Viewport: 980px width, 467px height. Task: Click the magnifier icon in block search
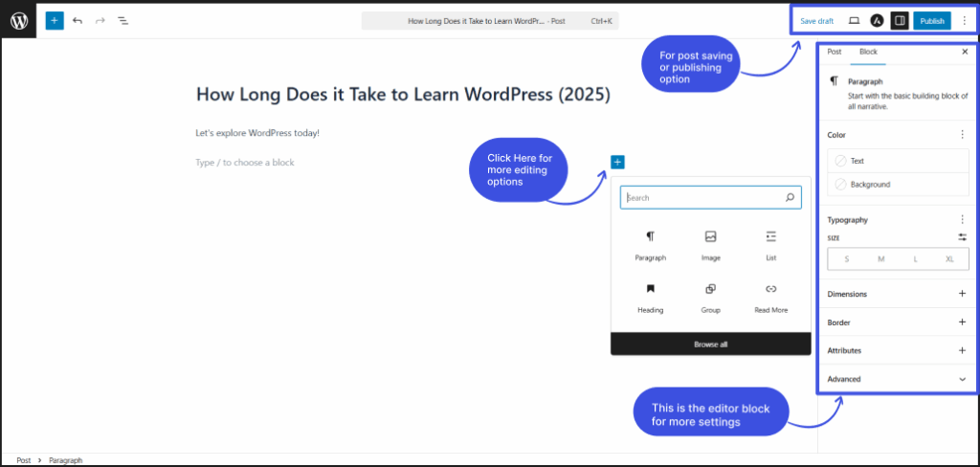[790, 197]
